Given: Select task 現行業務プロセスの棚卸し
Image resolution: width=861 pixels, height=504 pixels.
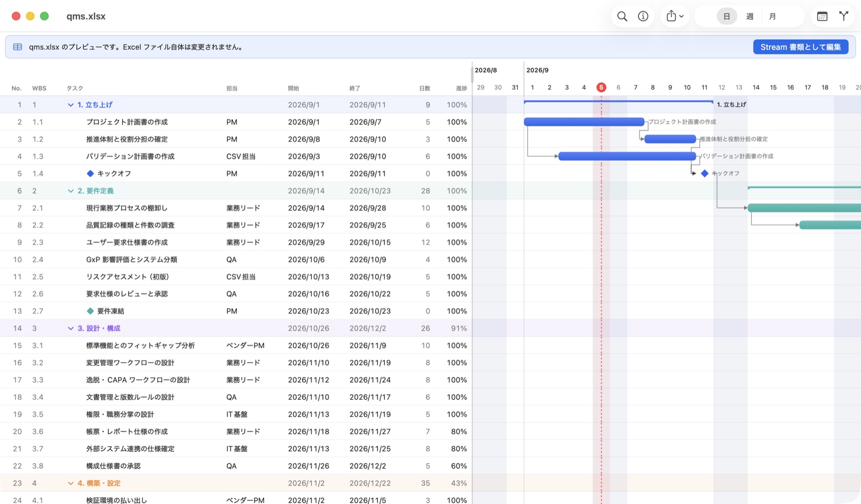Looking at the screenshot, I should tap(127, 208).
